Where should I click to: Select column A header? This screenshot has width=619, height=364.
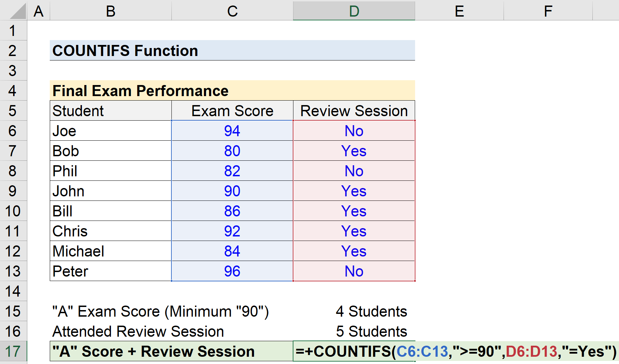click(x=38, y=11)
